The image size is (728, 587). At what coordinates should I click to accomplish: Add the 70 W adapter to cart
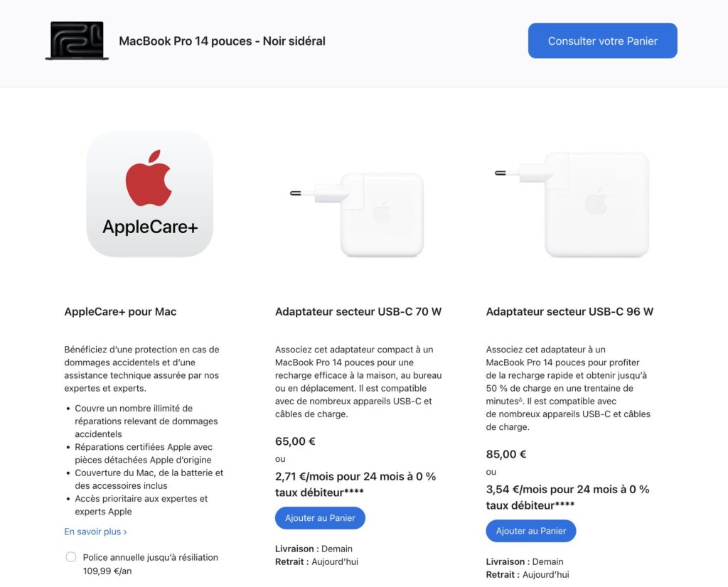click(320, 518)
